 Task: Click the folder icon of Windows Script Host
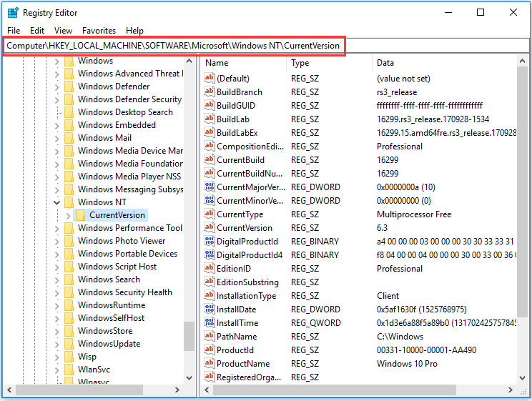click(69, 267)
